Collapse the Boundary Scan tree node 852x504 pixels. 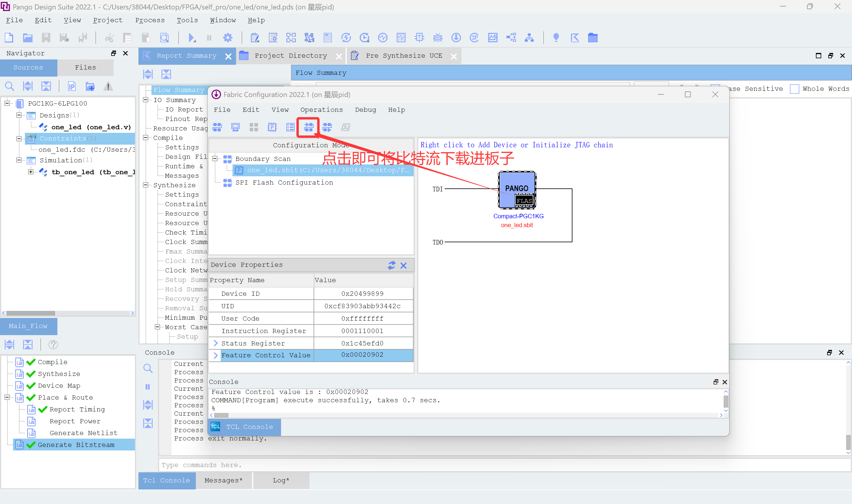[x=214, y=159]
